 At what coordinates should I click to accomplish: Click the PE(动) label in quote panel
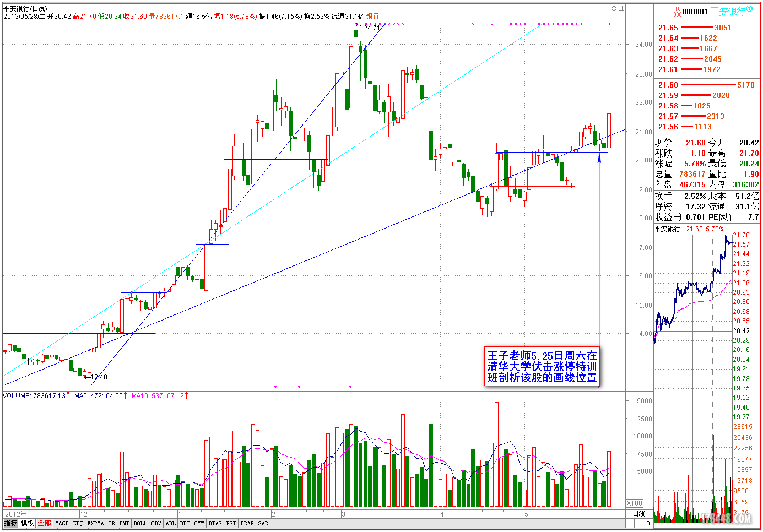pyautogui.click(x=720, y=217)
